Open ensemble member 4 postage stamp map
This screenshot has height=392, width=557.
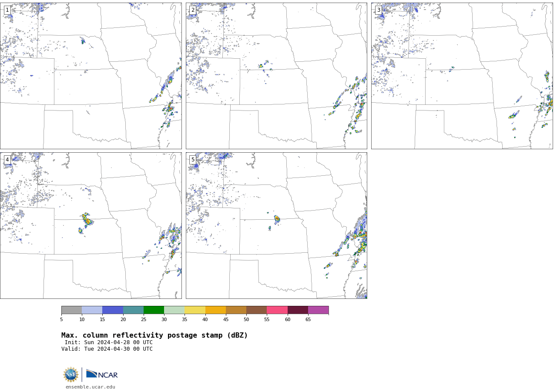click(x=91, y=225)
